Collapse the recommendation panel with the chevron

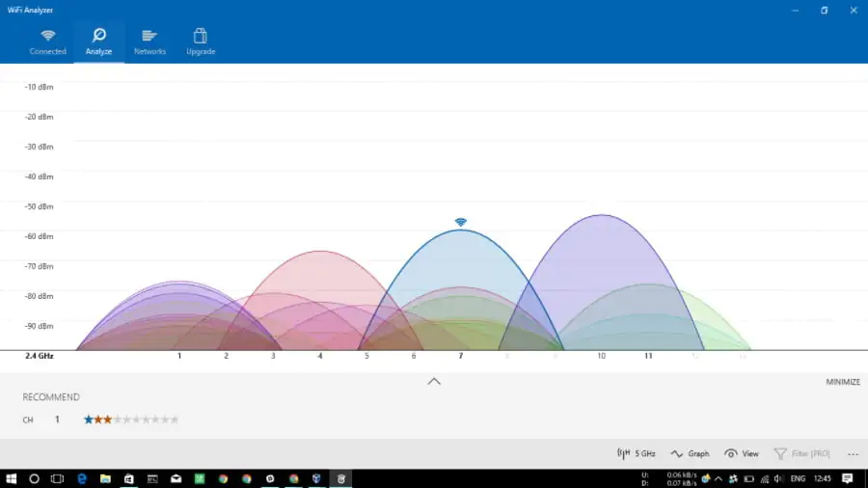click(x=434, y=381)
